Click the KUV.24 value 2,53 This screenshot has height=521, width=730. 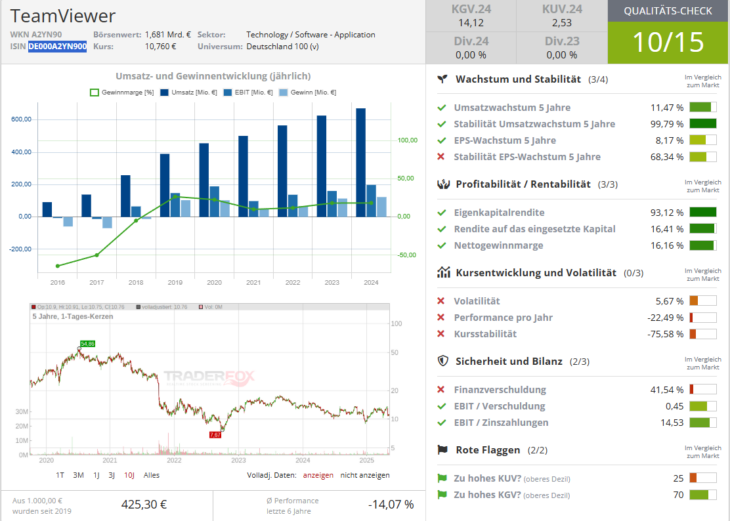tap(561, 22)
